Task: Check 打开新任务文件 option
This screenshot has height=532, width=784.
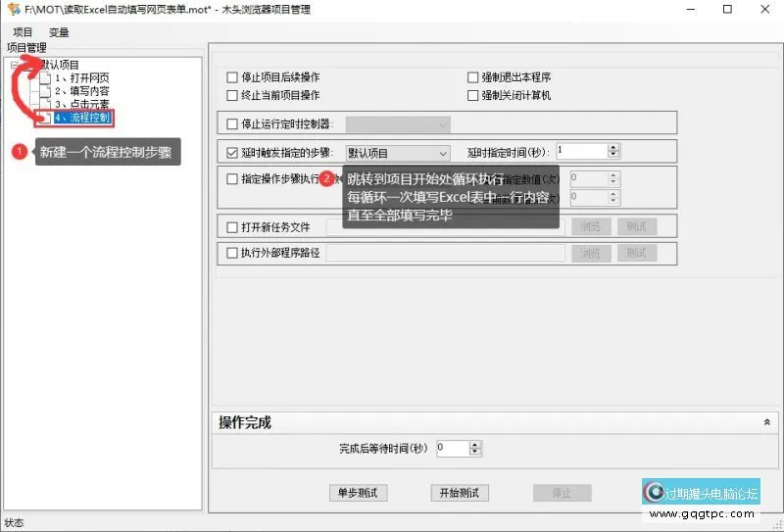Action: click(x=232, y=227)
